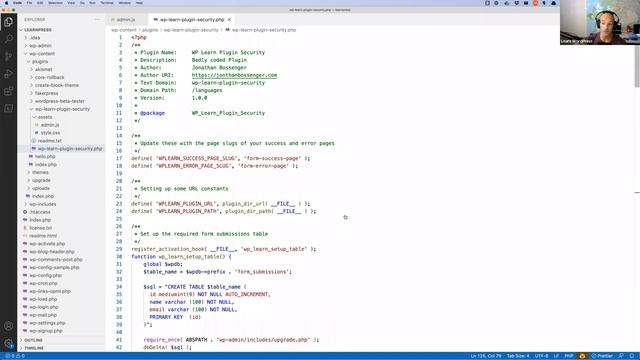
Task: Open the View menu
Action: click(x=71, y=3)
